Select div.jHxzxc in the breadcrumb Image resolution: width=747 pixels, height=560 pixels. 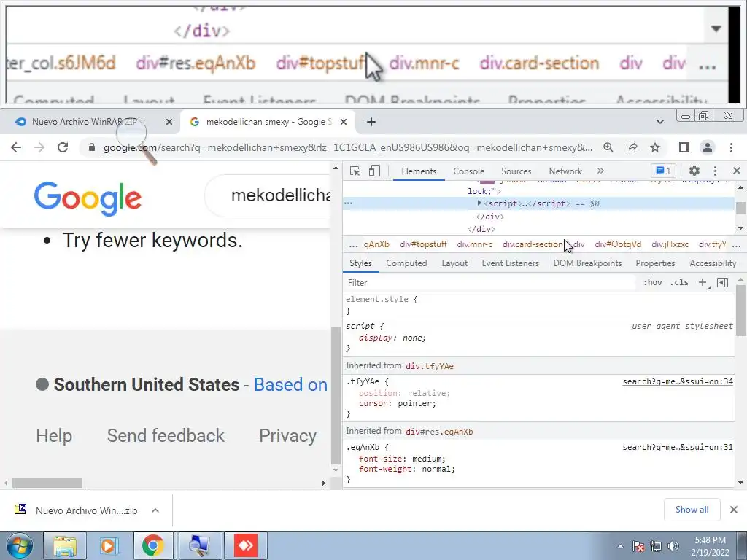pyautogui.click(x=670, y=244)
